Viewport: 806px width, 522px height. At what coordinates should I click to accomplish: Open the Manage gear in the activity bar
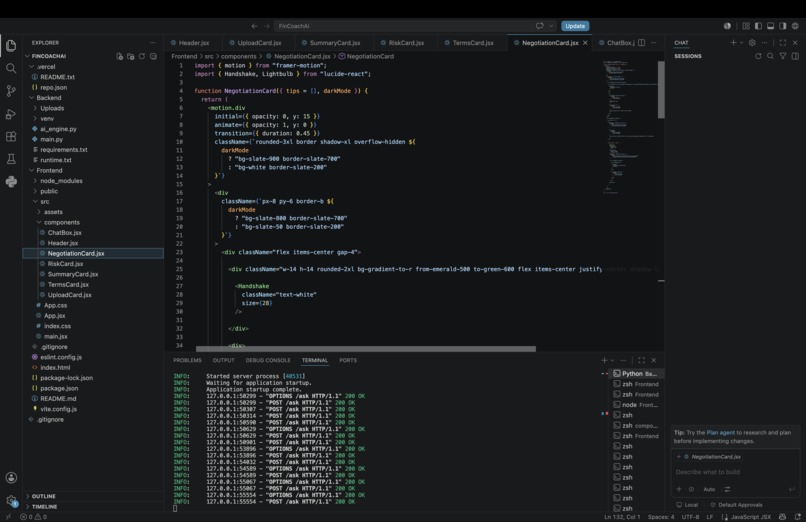click(x=11, y=500)
